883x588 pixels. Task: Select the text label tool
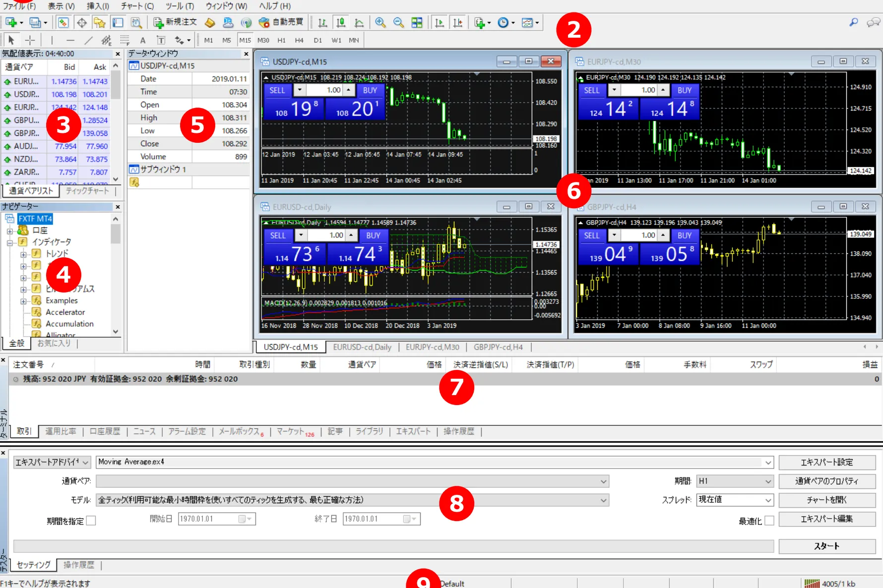pyautogui.click(x=143, y=40)
